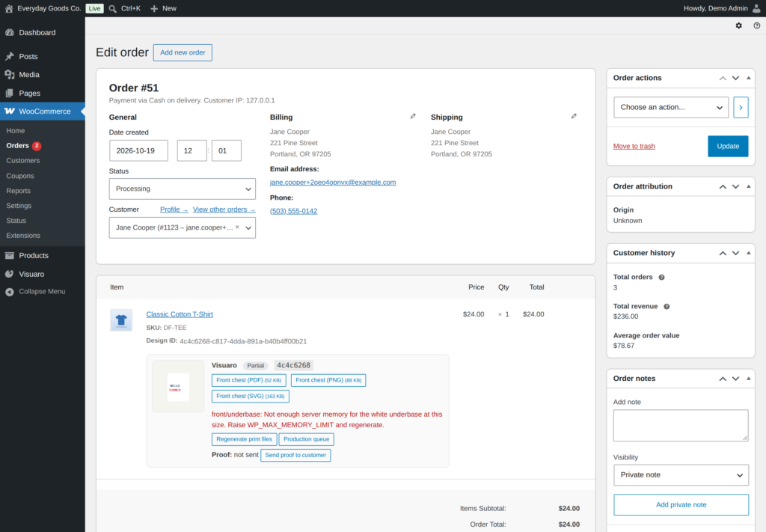
Task: Click View other orders link
Action: tap(224, 210)
